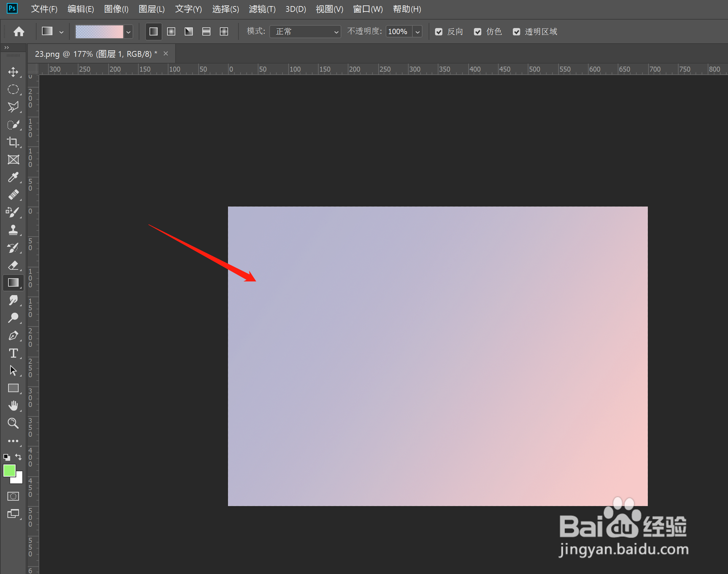Switch to the 23.png document tab
The width and height of the screenshot is (728, 574).
[x=96, y=54]
